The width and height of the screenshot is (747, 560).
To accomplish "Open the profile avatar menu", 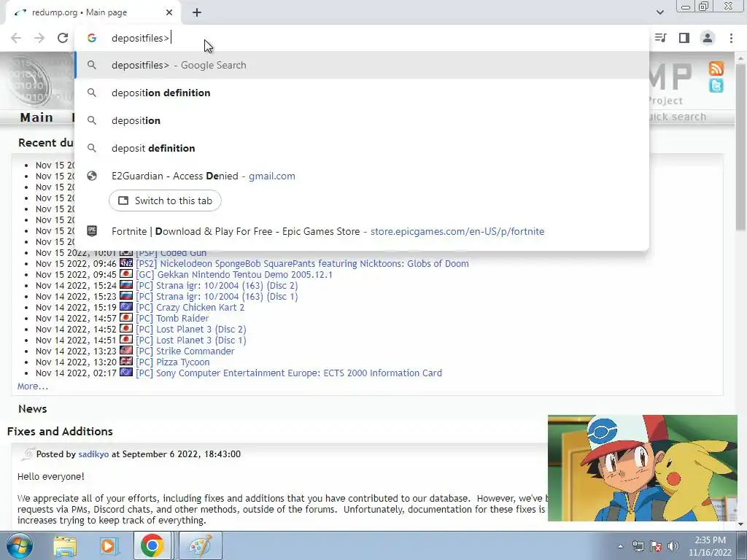I will coord(708,38).
